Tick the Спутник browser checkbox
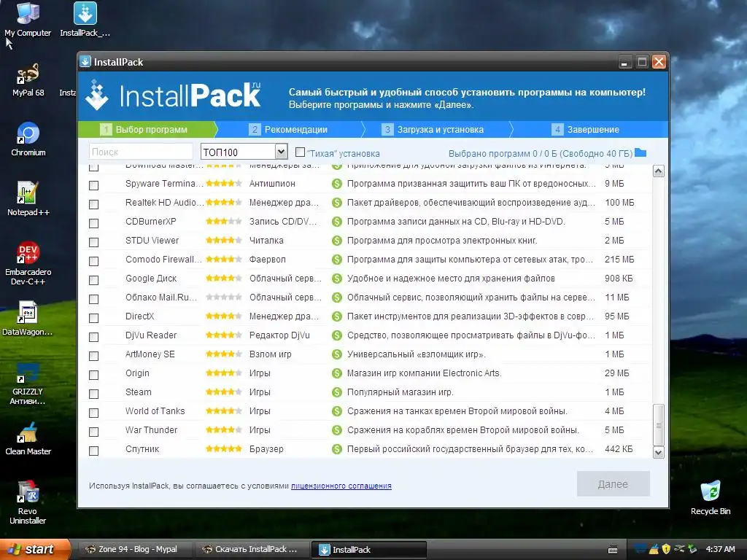The width and height of the screenshot is (747, 560). 94,451
